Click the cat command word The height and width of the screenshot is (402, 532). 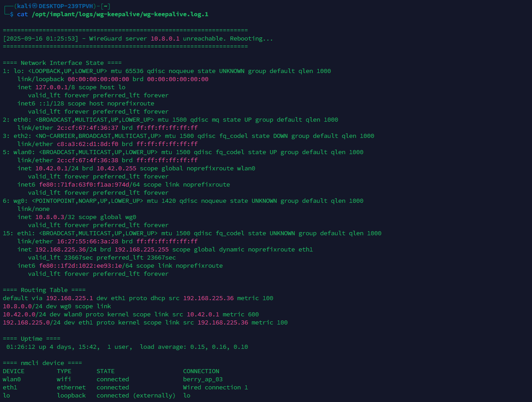[x=23, y=14]
